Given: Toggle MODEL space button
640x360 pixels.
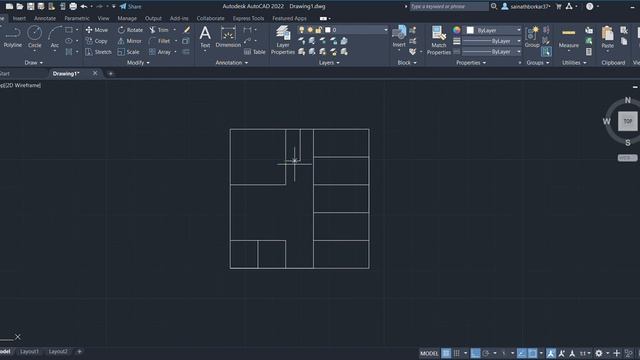Looking at the screenshot, I should 429,353.
